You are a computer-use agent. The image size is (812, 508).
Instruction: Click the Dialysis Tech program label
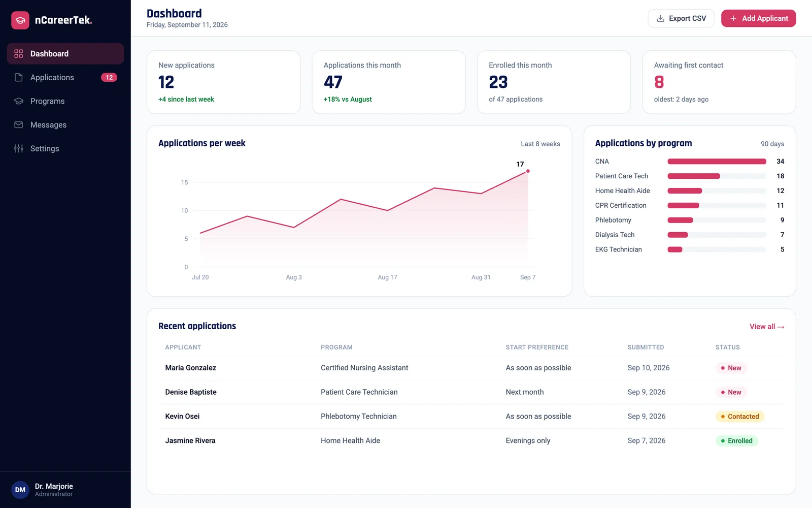[615, 235]
